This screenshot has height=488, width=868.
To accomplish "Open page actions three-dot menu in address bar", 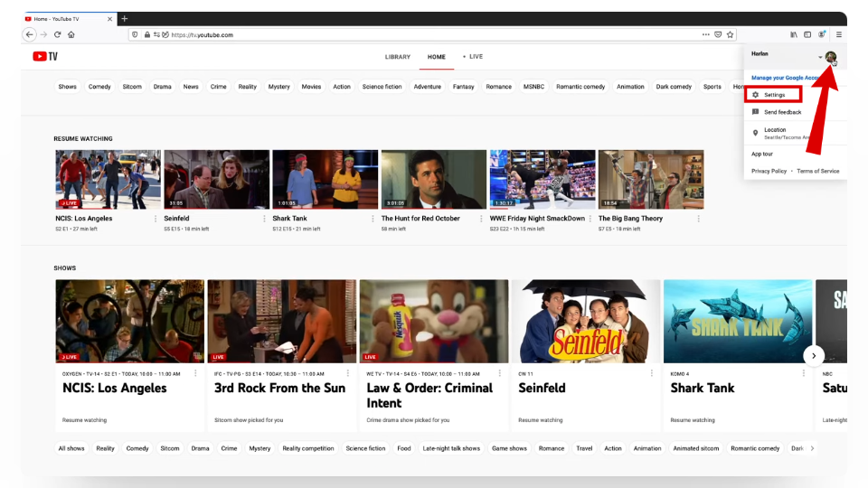I will coord(706,34).
